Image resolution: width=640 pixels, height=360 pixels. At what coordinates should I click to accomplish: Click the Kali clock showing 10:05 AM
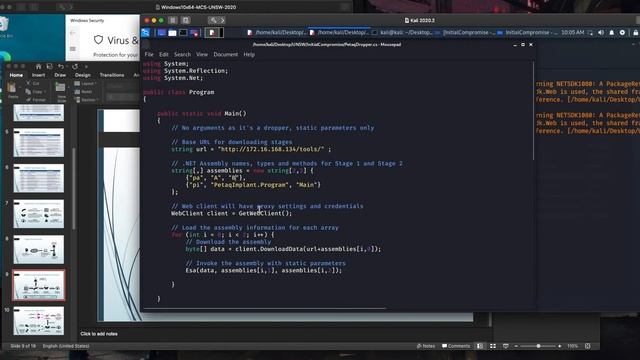pyautogui.click(x=573, y=33)
